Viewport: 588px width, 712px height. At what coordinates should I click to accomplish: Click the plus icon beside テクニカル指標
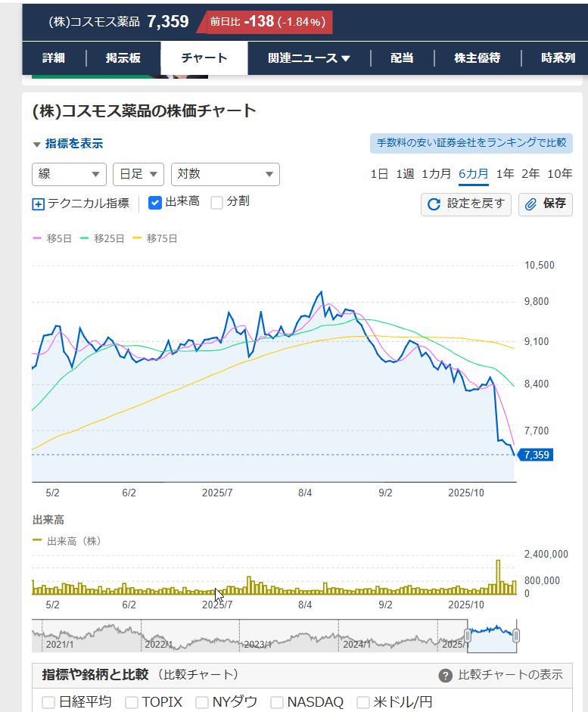(x=39, y=204)
